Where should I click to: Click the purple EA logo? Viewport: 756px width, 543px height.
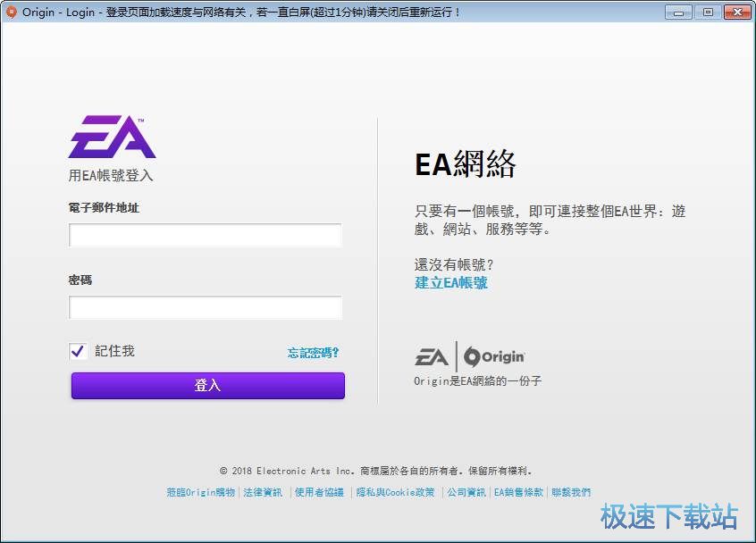coord(112,138)
